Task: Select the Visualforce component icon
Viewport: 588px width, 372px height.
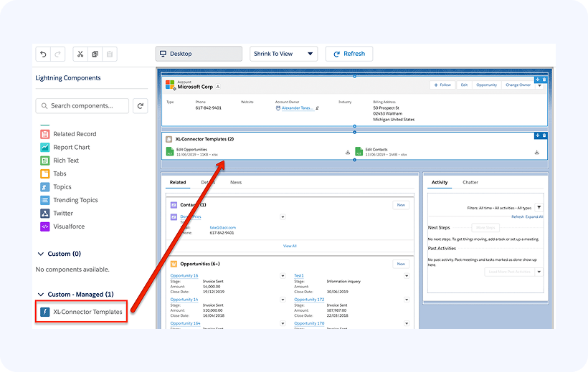Action: tap(44, 226)
